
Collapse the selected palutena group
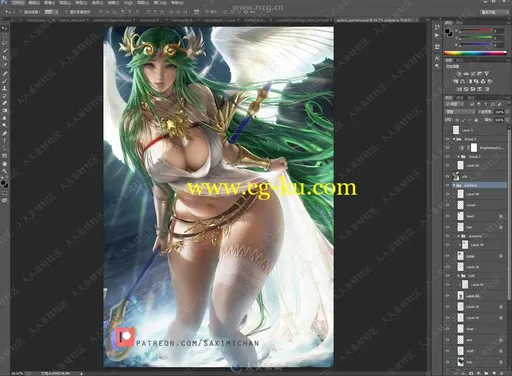[x=454, y=185]
